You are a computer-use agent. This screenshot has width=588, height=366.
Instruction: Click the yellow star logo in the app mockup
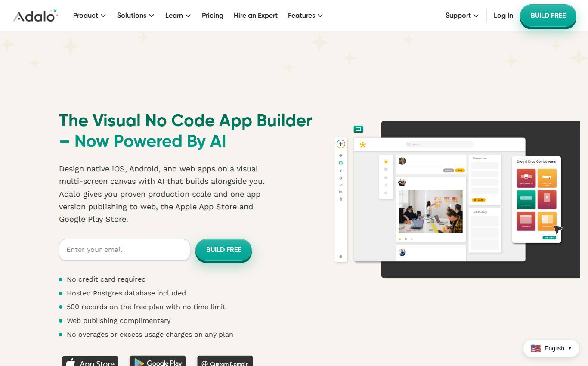362,145
